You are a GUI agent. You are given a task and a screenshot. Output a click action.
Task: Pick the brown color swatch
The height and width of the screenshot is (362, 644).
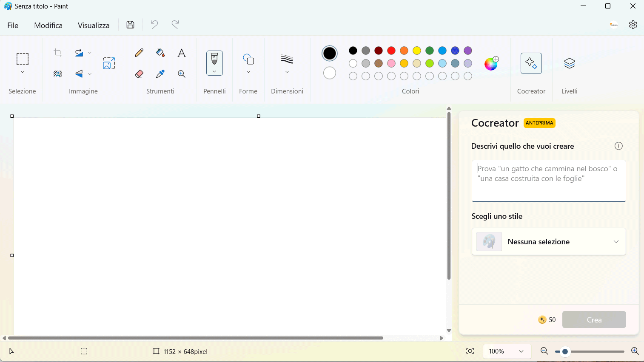click(x=379, y=63)
